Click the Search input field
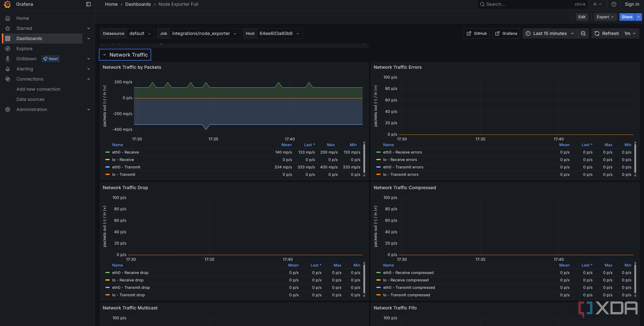The width and height of the screenshot is (644, 326). pyautogui.click(x=532, y=4)
